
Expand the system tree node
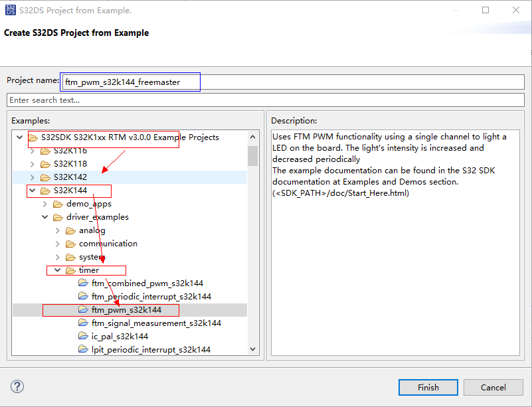pos(57,257)
